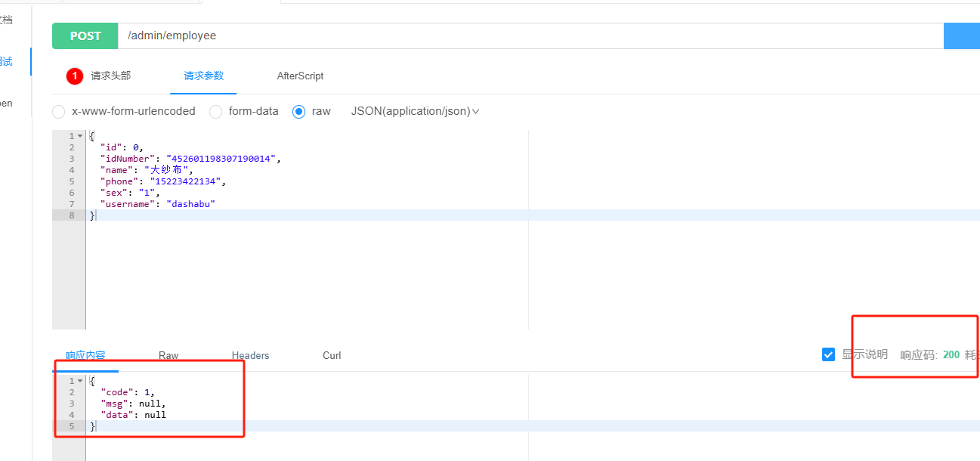This screenshot has width=980, height=461.
Task: View the Curl tab
Action: pyautogui.click(x=332, y=355)
